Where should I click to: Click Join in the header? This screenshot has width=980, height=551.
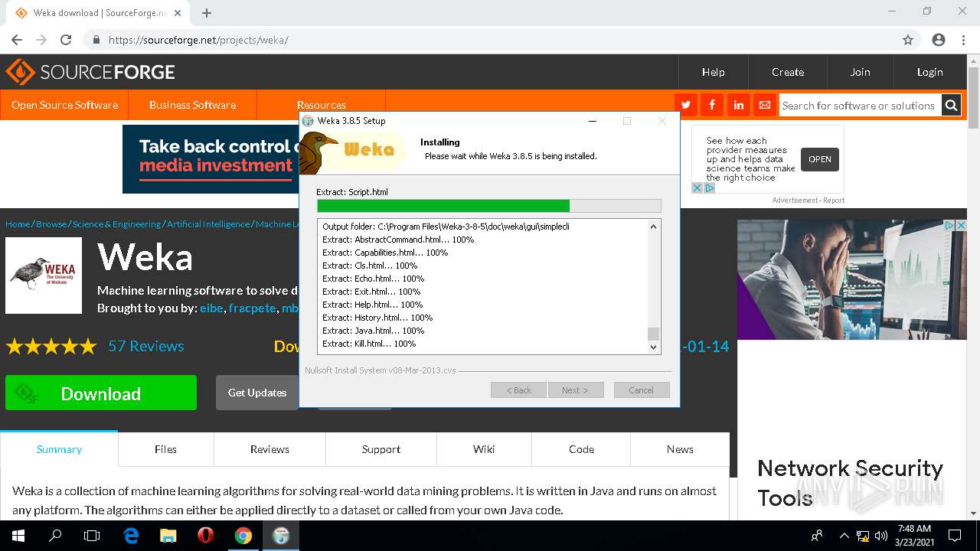click(x=860, y=72)
